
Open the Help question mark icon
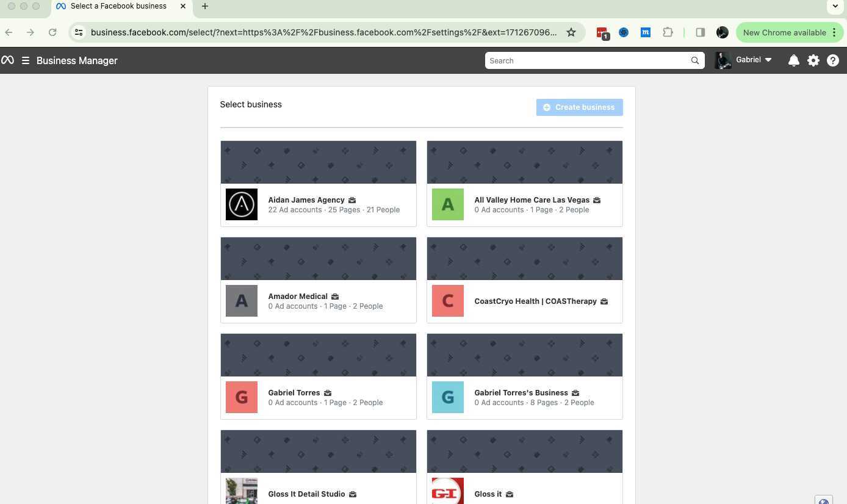point(833,60)
